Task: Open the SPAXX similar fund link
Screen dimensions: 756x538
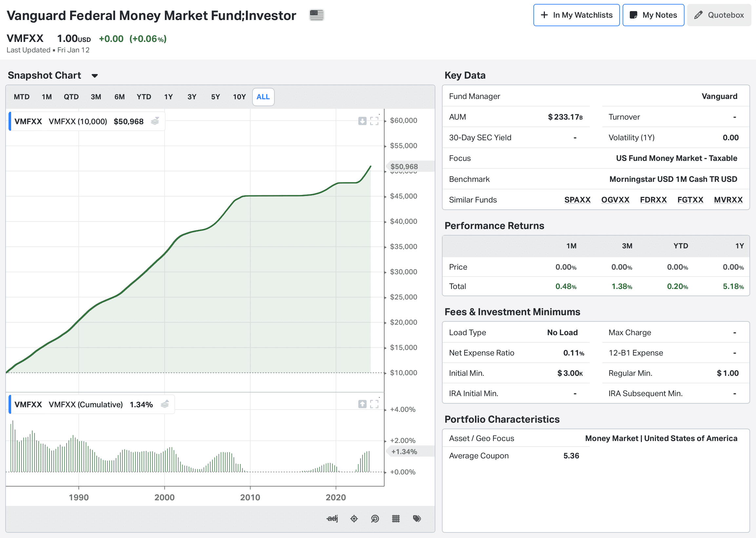Action: point(577,200)
